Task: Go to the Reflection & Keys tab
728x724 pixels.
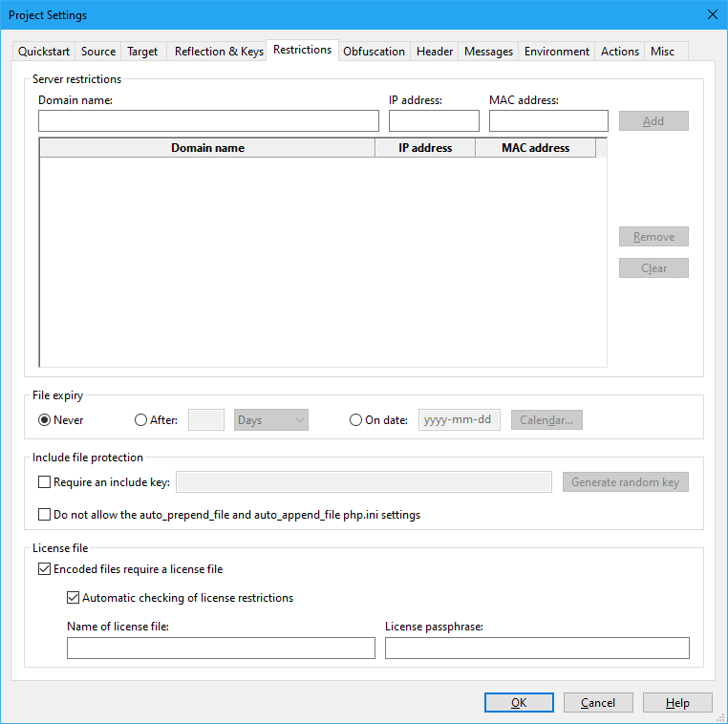Action: pos(219,52)
